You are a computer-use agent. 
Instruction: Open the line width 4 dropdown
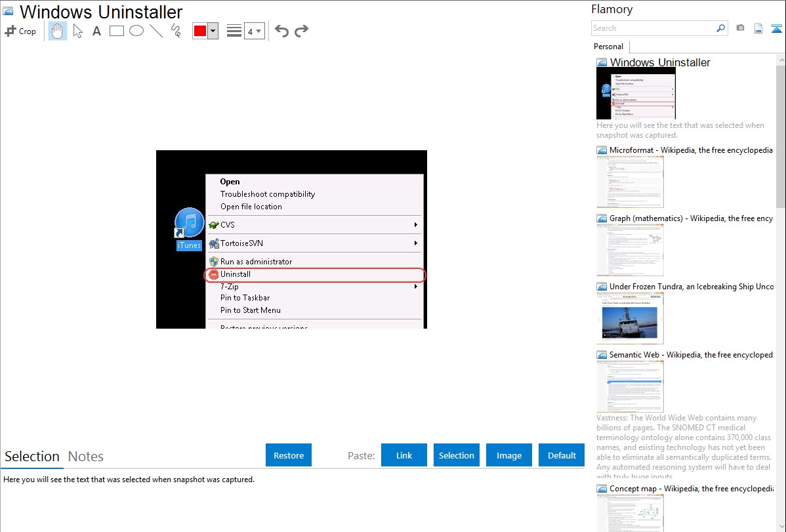pos(255,31)
